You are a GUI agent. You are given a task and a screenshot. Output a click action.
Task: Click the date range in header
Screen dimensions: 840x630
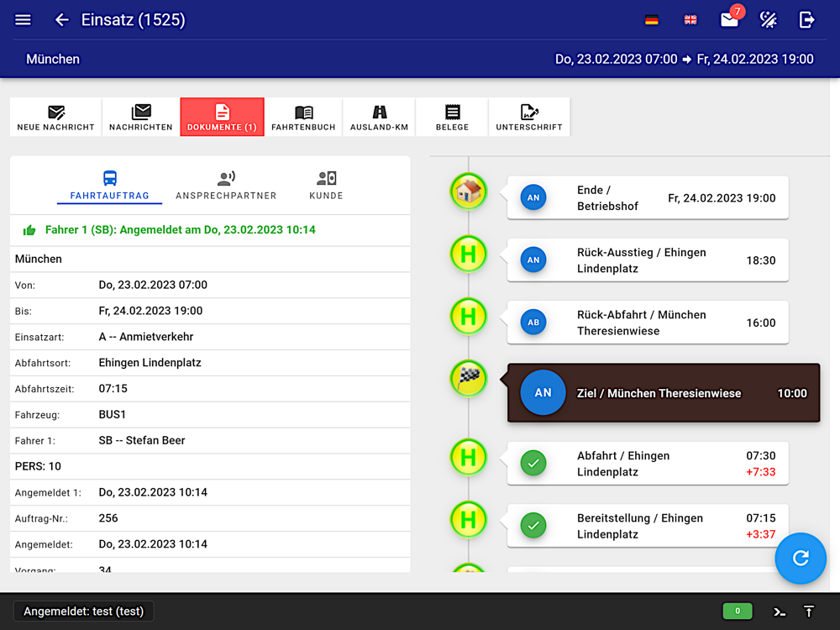point(684,59)
